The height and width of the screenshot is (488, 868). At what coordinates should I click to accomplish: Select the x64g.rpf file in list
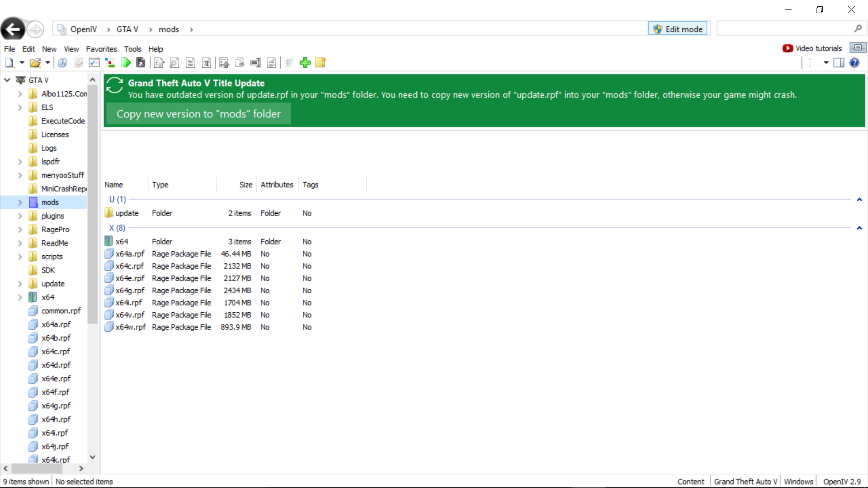click(x=130, y=291)
